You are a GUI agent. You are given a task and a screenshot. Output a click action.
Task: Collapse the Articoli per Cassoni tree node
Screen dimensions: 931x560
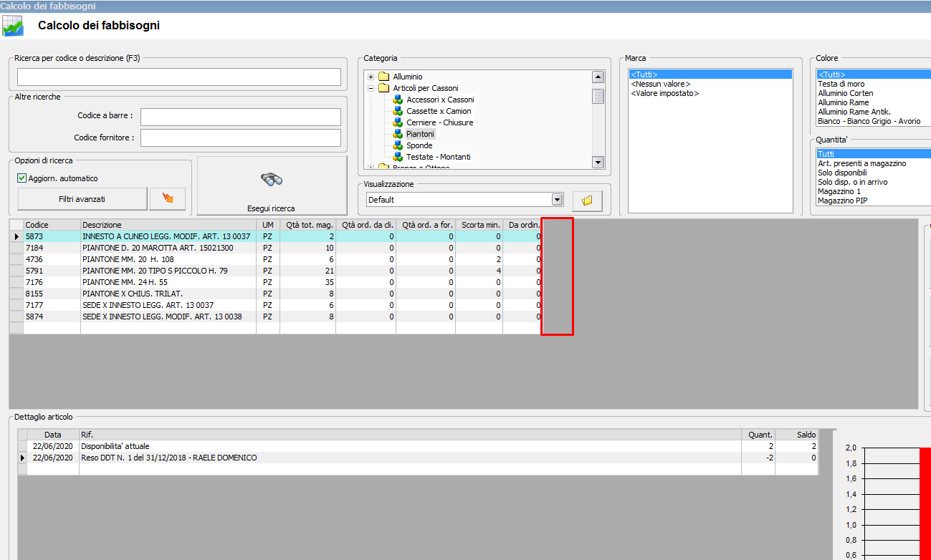pyautogui.click(x=371, y=89)
